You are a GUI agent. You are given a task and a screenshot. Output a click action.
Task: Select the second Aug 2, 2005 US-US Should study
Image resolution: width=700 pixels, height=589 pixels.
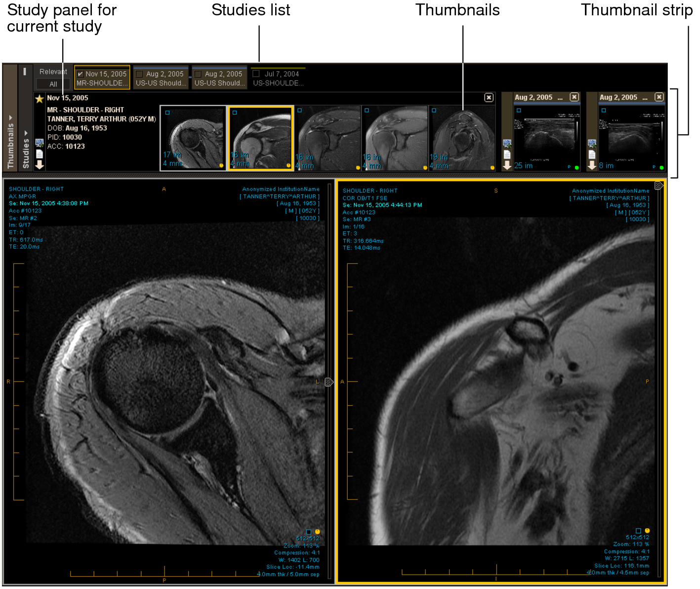(219, 78)
